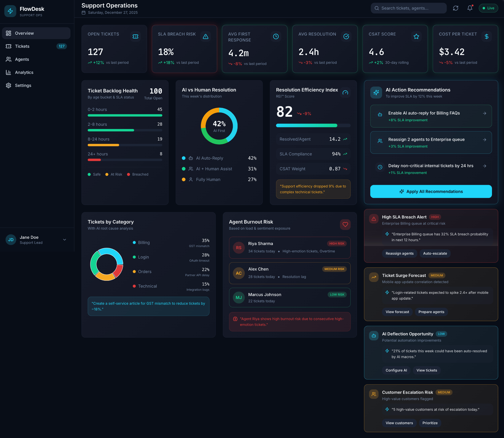Viewport: 504px width, 438px height.
Task: Open arrow for Delay non-critical tickets recommendation
Action: (485, 166)
